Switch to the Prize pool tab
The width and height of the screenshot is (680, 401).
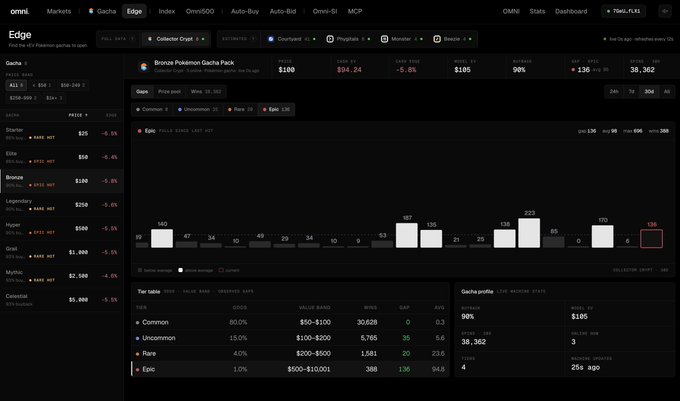pyautogui.click(x=169, y=92)
